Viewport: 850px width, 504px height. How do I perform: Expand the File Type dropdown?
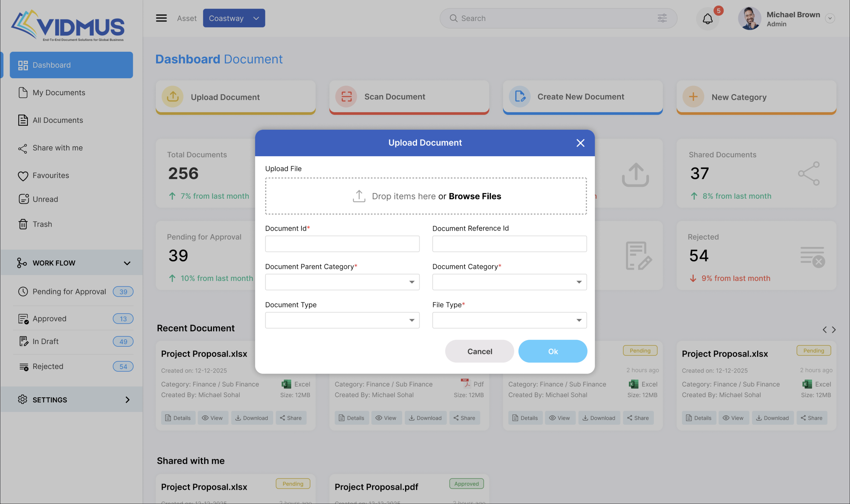click(509, 320)
